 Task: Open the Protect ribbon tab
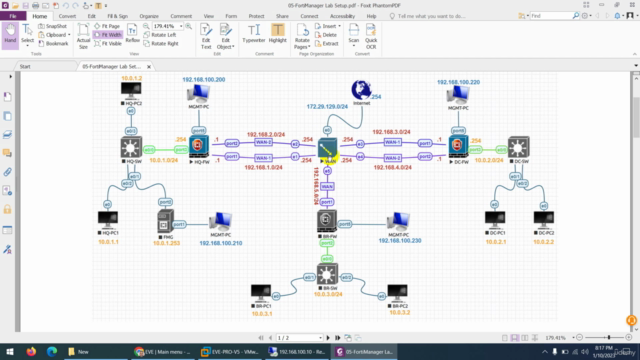click(256, 16)
